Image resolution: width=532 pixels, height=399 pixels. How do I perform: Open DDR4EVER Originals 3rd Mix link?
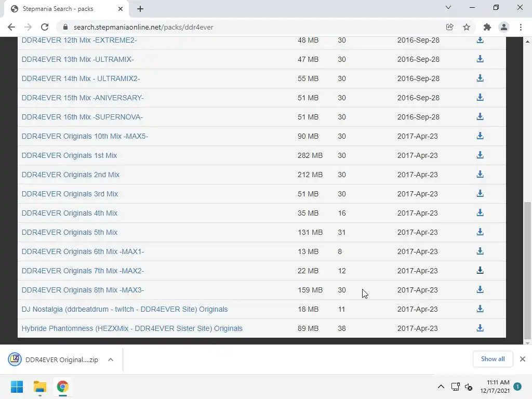pyautogui.click(x=70, y=194)
